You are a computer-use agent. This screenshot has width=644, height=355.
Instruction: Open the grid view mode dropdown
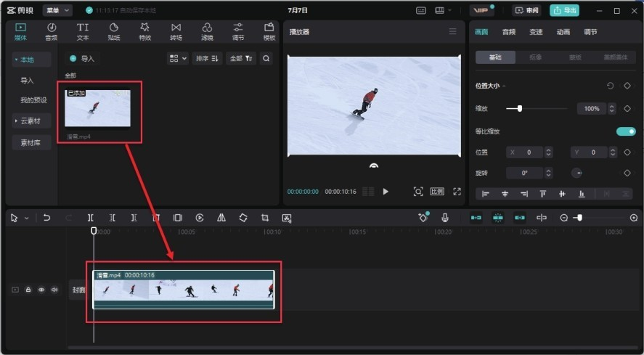pyautogui.click(x=179, y=58)
